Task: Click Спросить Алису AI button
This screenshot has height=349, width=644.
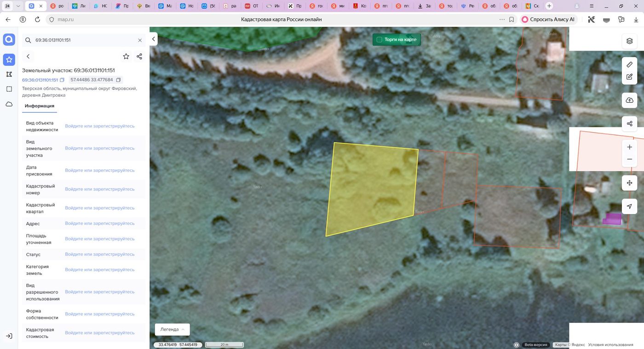Action: pos(549,19)
